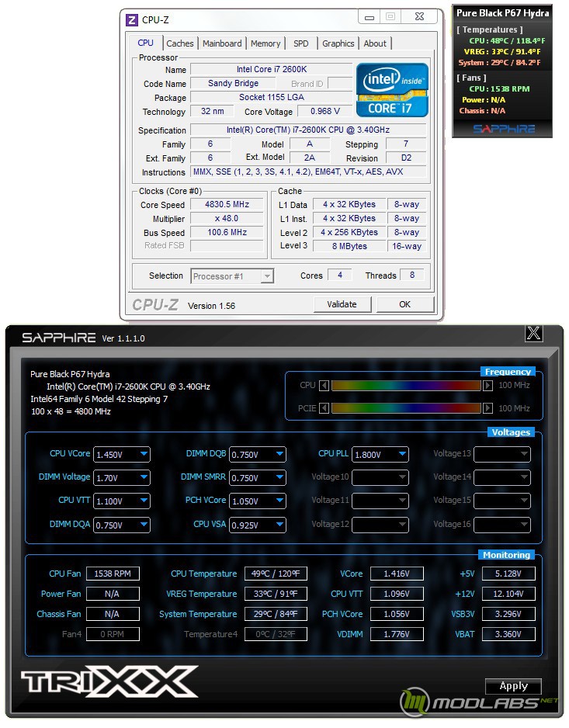The height and width of the screenshot is (728, 569).
Task: Click PCIE frequency slider left arrow
Action: pos(324,408)
